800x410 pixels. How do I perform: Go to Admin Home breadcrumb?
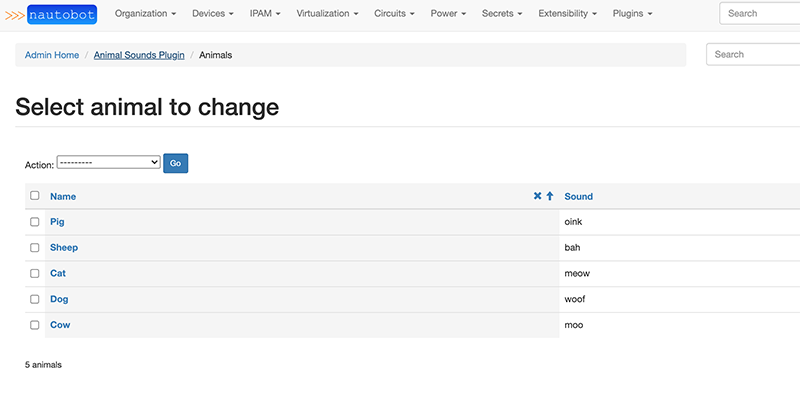(x=52, y=55)
